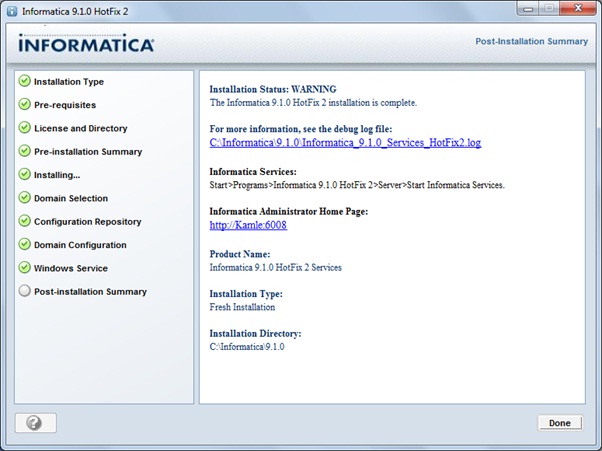Click the Product Name heading
Viewport: 602px width, 451px height.
[240, 254]
